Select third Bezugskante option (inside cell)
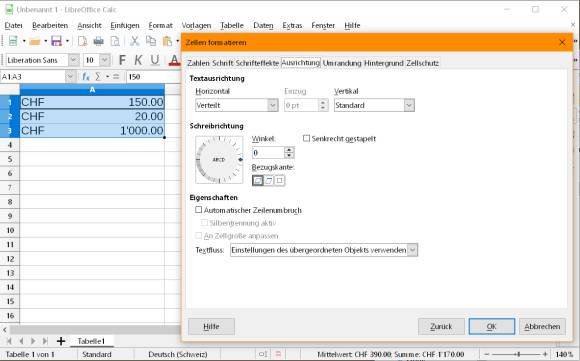This screenshot has height=361, width=580. coord(280,180)
